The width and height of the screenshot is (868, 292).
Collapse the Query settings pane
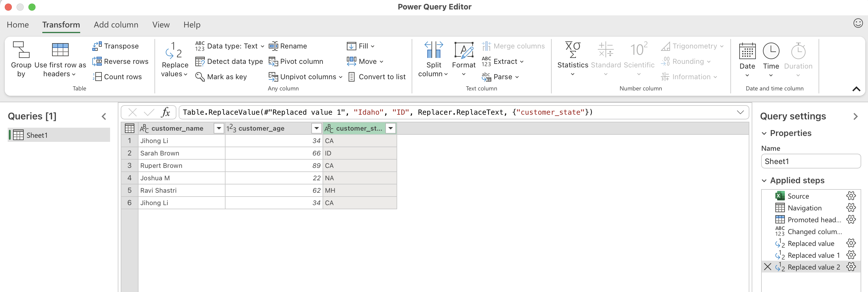[x=855, y=116]
